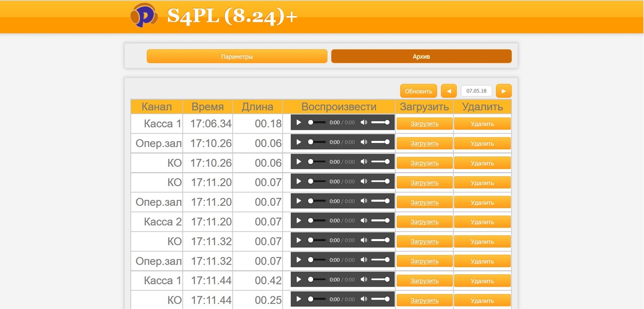Download the Касса 1 17:06.34 recording
The width and height of the screenshot is (644, 309).
[424, 124]
